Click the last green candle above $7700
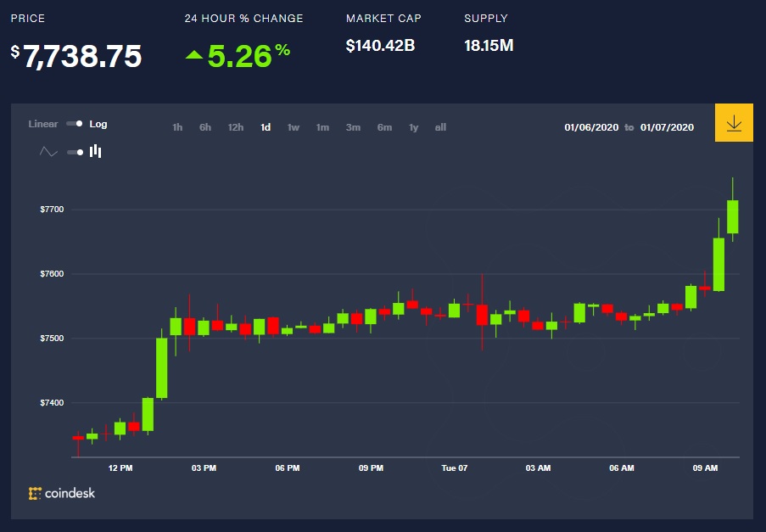The height and width of the screenshot is (532, 766). (x=732, y=216)
